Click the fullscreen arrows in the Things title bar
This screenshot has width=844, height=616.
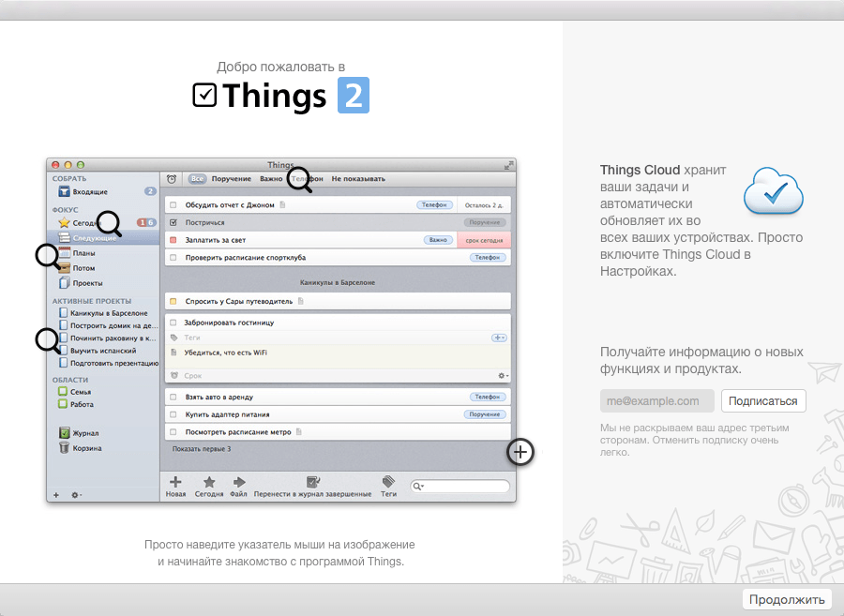[x=508, y=165]
